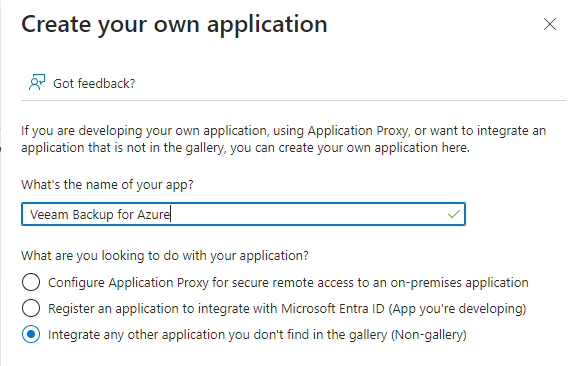Click the Create your own application heading

tap(174, 24)
